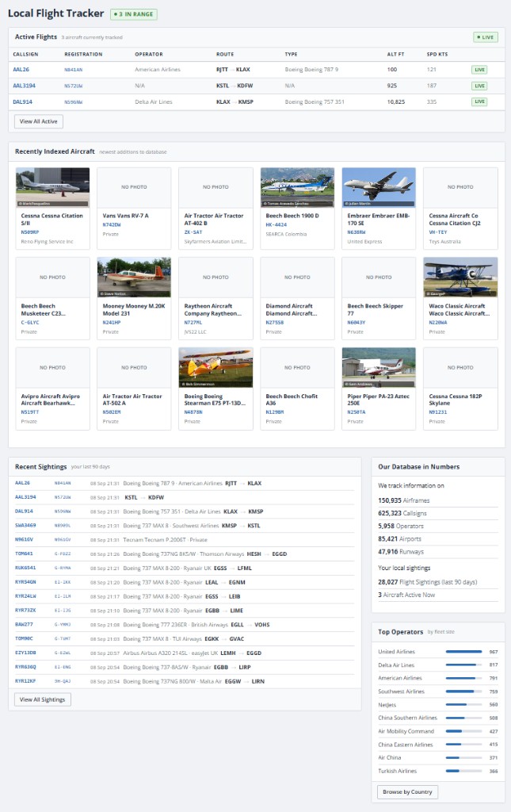Click the 3 IN RANGE status badge
511x812 pixels.
pyautogui.click(x=134, y=14)
